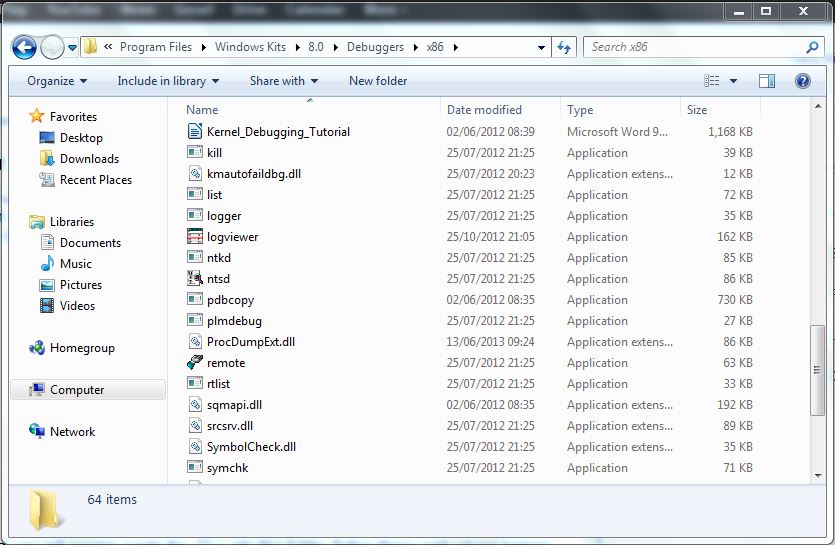Click the vertical scrollbar thumb
The image size is (835, 545).
point(817,370)
